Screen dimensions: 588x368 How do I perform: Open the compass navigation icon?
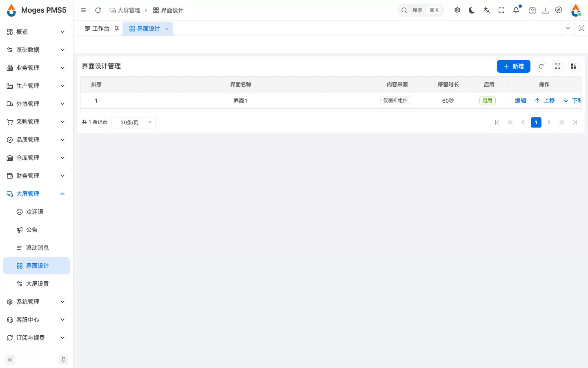[559, 10]
